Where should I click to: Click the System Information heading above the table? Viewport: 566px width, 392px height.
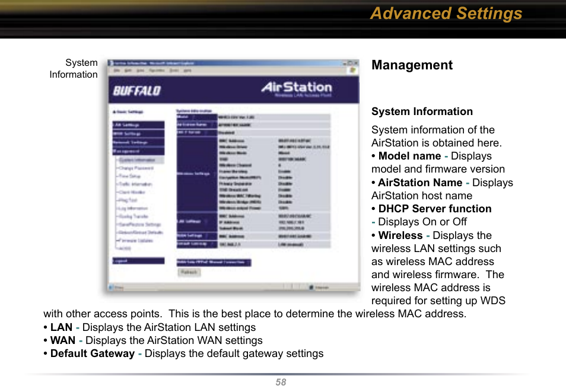click(194, 111)
